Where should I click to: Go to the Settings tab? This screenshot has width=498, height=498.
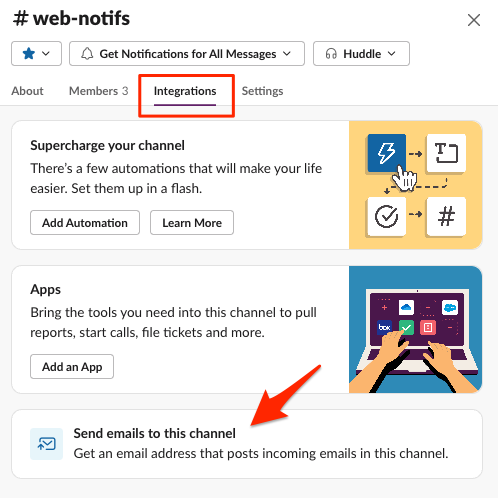pyautogui.click(x=262, y=91)
